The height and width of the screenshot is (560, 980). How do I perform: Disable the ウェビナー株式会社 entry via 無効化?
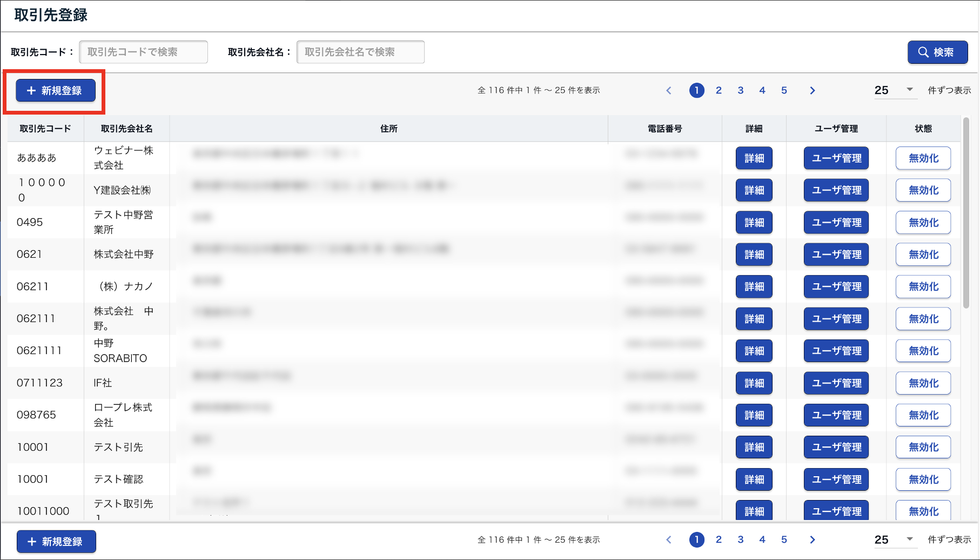point(923,158)
